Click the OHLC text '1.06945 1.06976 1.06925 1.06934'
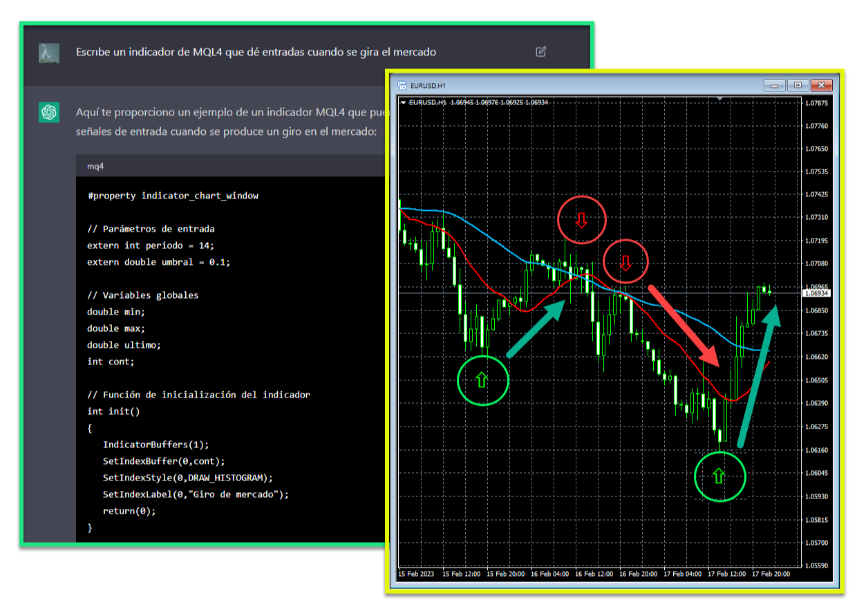 [x=499, y=102]
